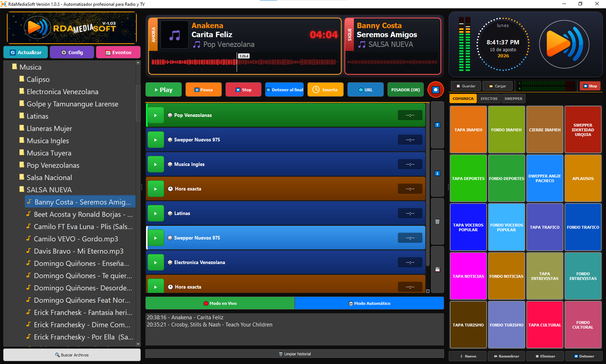This screenshot has height=364, width=606.
Task: Delete playlist item with trash icon
Action: pos(437,222)
